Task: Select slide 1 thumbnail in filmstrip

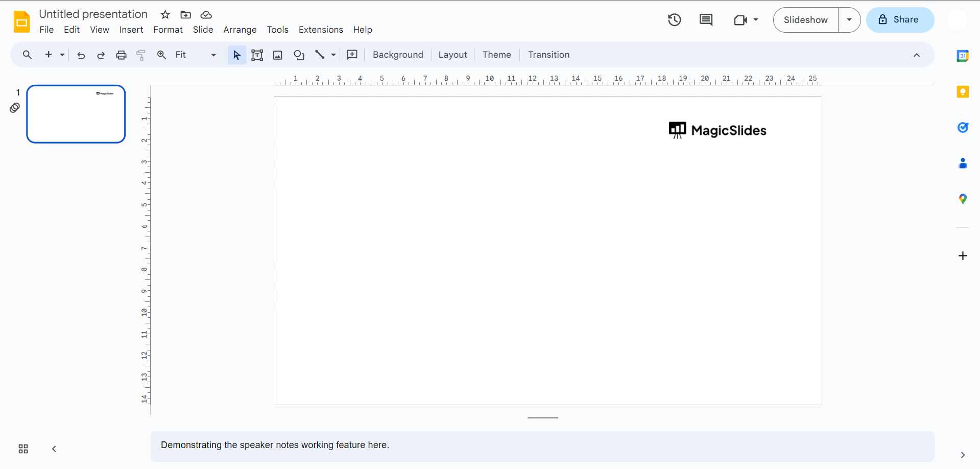Action: (76, 114)
